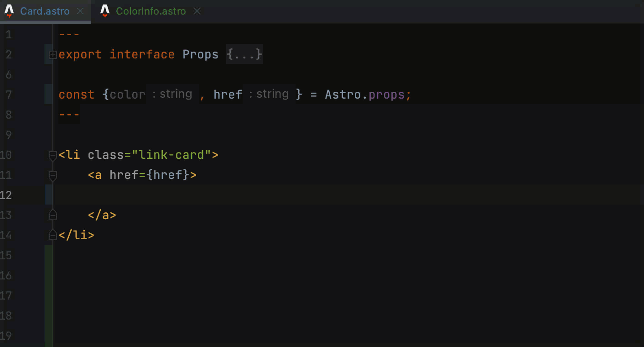Click the Astro logo icon on Card.astro tab
Screen dimensions: 644x347
pyautogui.click(x=9, y=11)
